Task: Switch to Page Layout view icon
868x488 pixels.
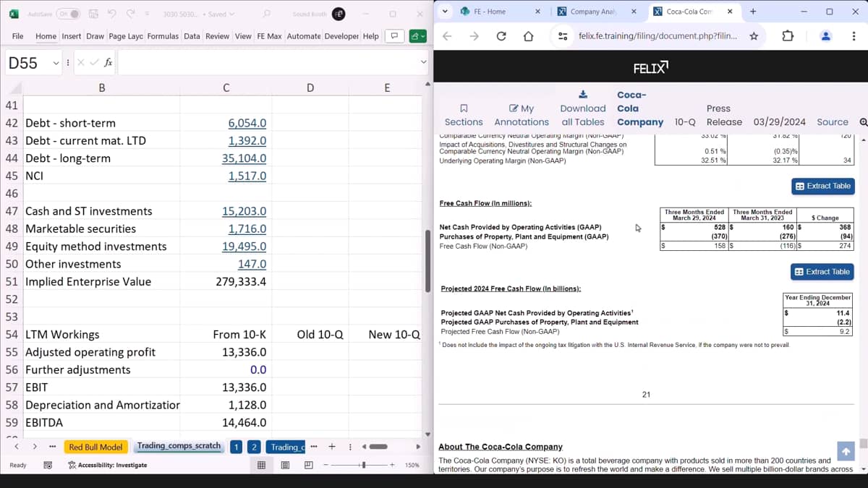Action: click(x=286, y=465)
